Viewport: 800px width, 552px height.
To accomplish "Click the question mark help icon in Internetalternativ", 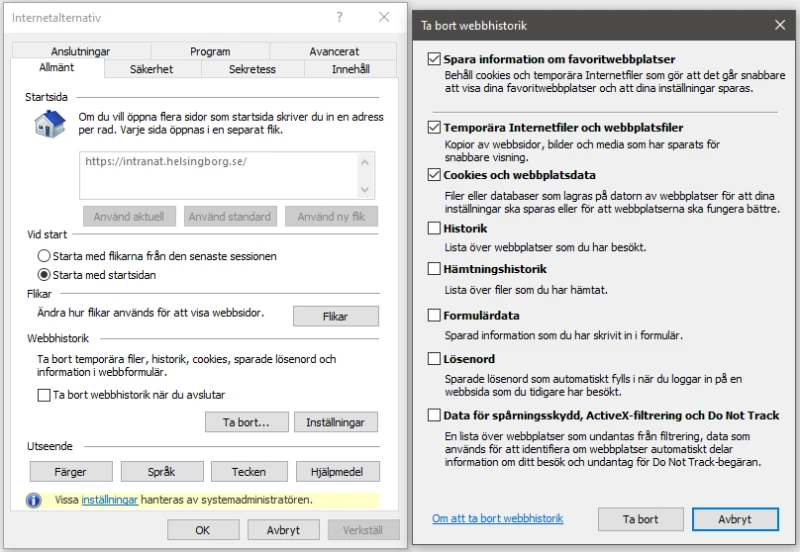I will (x=340, y=17).
